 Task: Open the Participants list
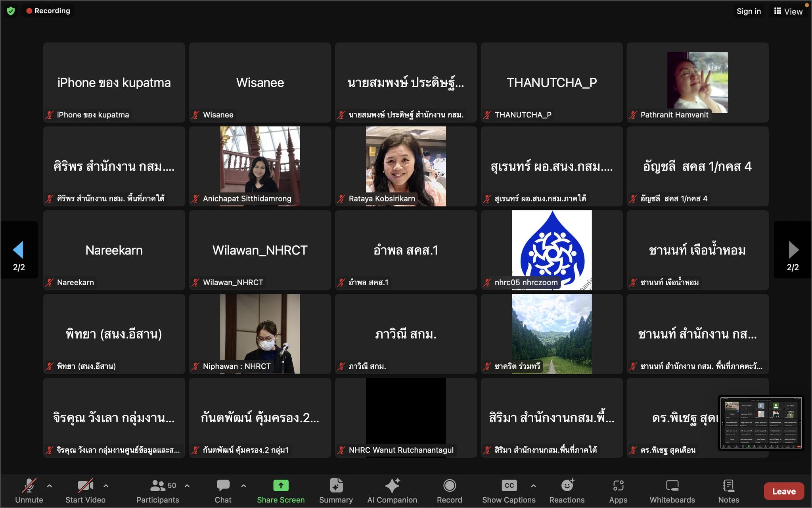click(158, 491)
